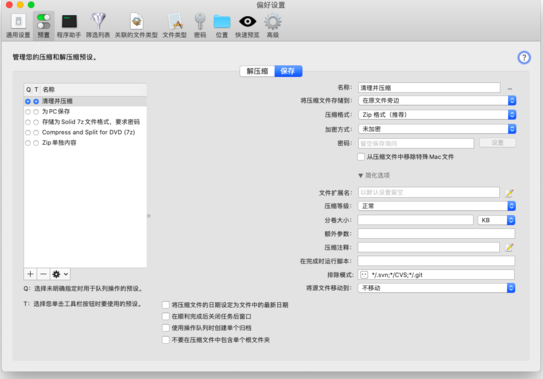Viewport: 543px width, 379px height.
Task: Set Q radio for Solid 7z preset
Action: [28, 122]
